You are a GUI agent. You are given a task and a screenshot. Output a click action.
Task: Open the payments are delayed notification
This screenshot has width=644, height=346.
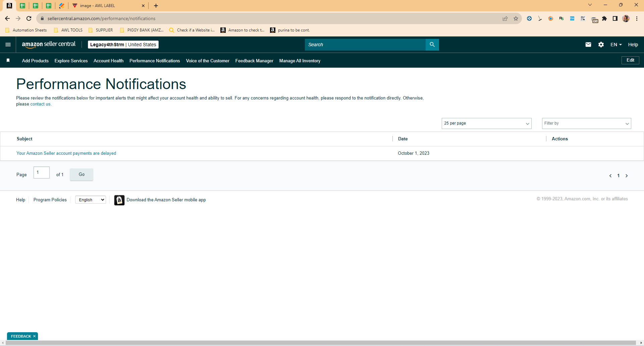click(x=66, y=153)
